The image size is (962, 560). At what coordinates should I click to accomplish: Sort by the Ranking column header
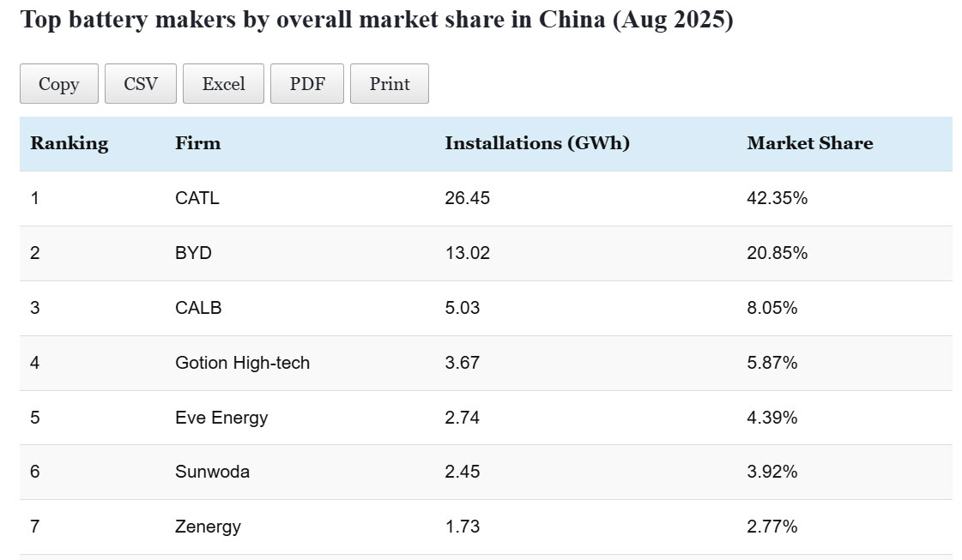[70, 143]
